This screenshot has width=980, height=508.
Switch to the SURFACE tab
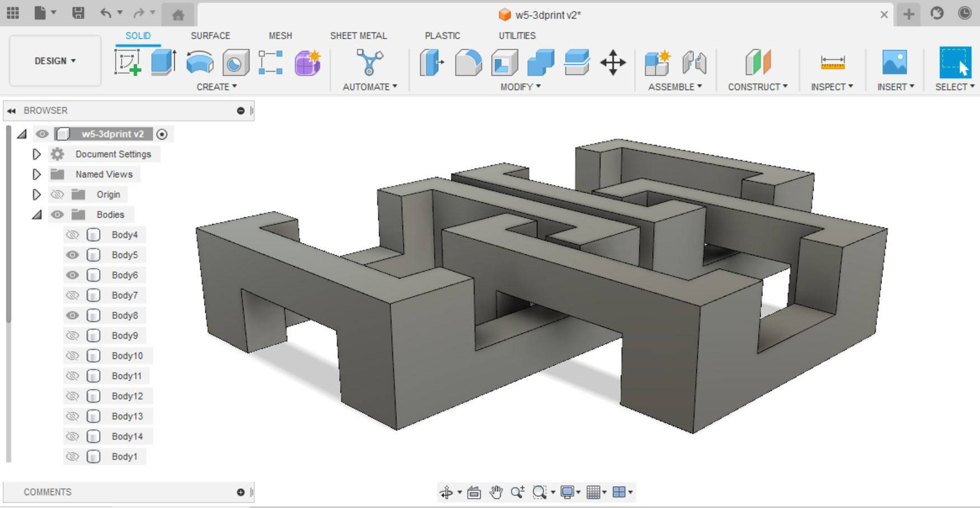(x=210, y=35)
